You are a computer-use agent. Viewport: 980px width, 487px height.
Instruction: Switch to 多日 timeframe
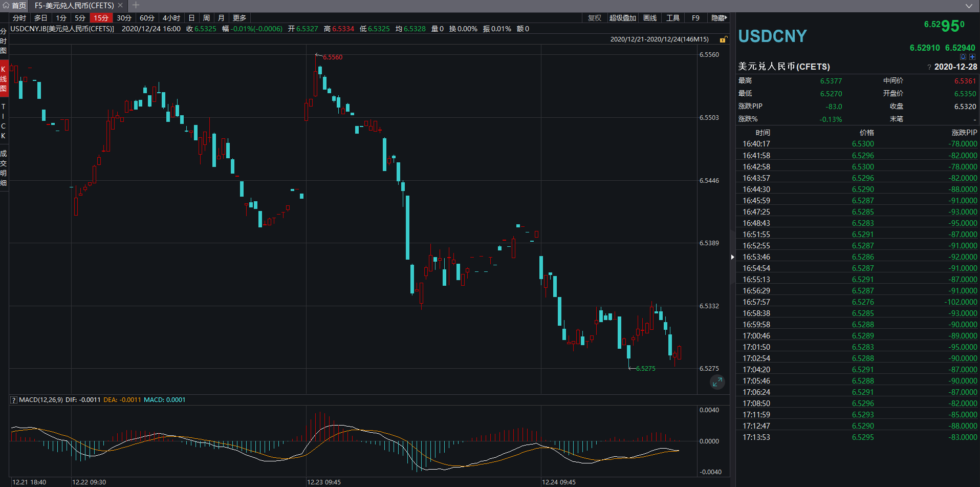point(41,18)
